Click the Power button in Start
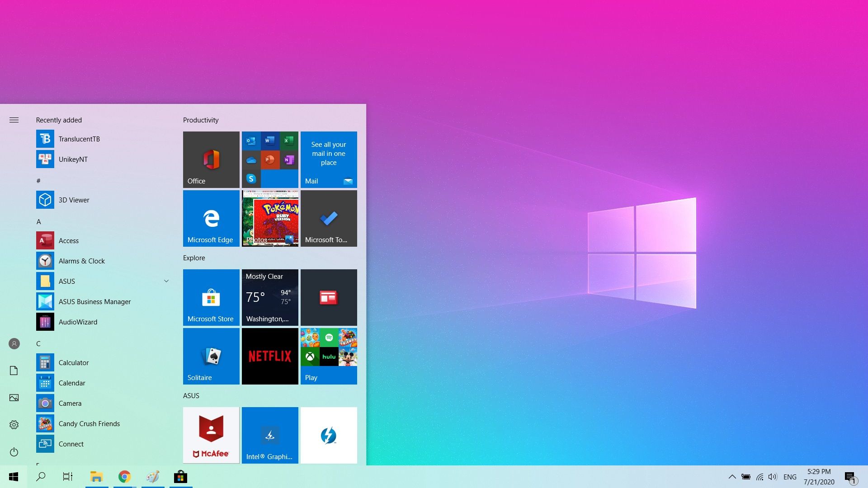868x488 pixels. [14, 452]
